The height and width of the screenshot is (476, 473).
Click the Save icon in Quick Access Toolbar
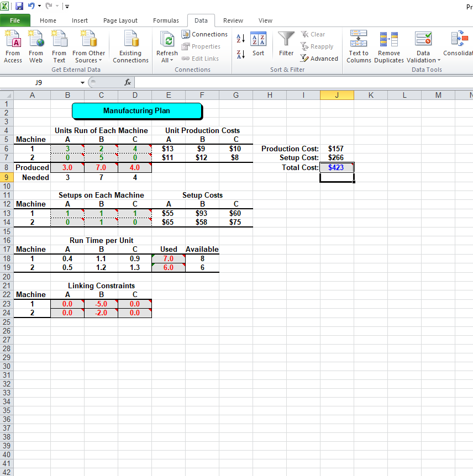tap(19, 6)
